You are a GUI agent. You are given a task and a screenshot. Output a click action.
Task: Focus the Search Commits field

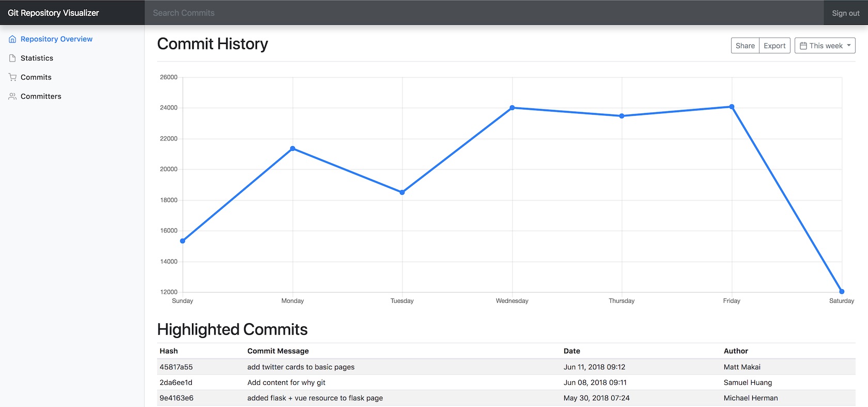pyautogui.click(x=484, y=13)
